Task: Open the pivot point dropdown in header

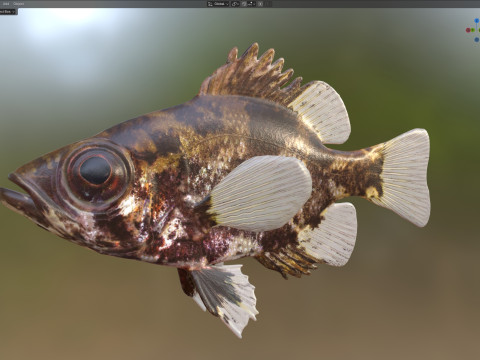Action: pyautogui.click(x=235, y=4)
